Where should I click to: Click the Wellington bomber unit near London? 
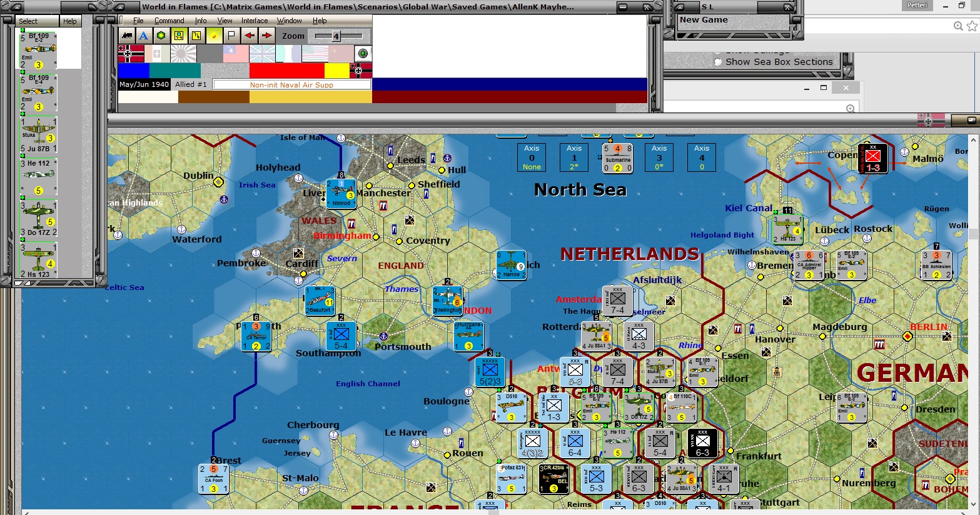click(x=448, y=301)
